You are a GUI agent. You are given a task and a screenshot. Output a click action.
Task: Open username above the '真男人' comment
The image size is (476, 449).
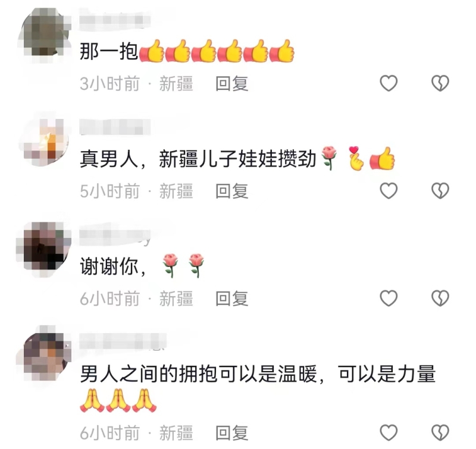point(115,127)
